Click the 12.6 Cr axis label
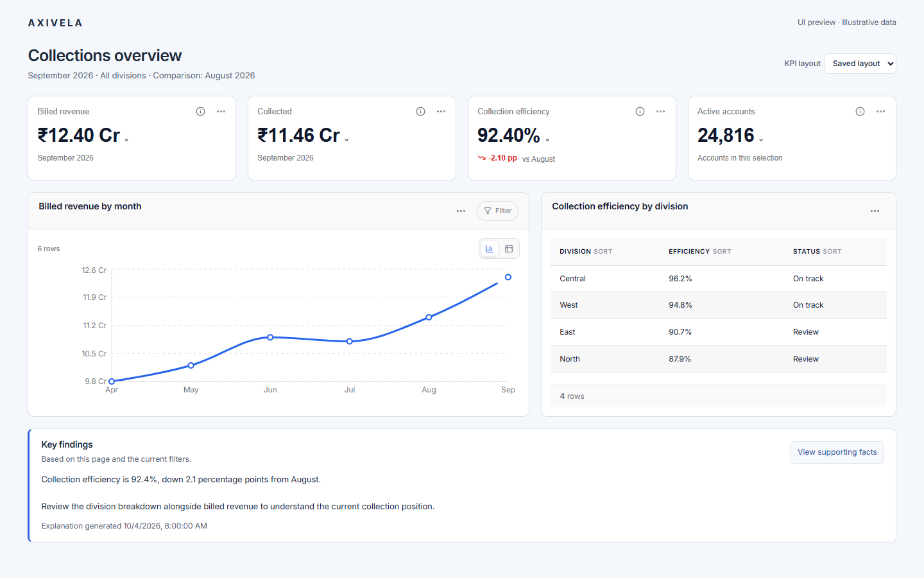The image size is (924, 578). point(94,270)
